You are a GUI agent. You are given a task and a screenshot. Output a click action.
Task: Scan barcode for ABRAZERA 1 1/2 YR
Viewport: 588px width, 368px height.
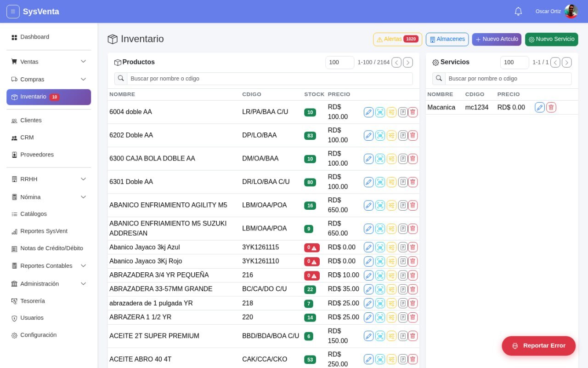coord(380,317)
